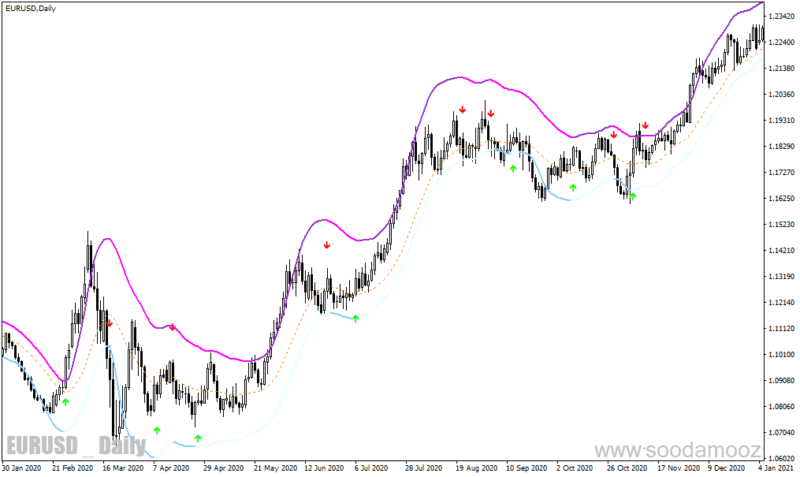Select the 9 Dec 2020 date label
This screenshot has height=477, width=800.
click(x=726, y=468)
